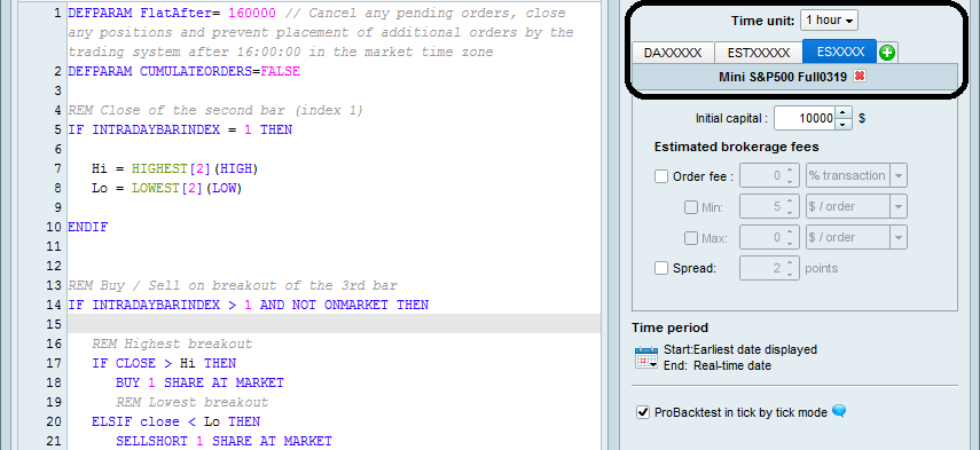Click line 5 IF INTRADAYBARINDEX = 1 THEN
The width and height of the screenshot is (980, 450).
click(180, 130)
